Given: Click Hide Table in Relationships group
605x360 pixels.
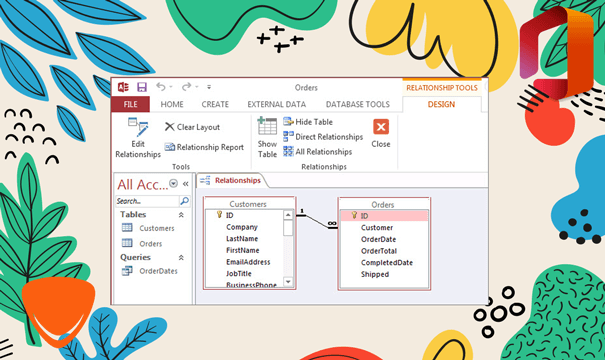Looking at the screenshot, I should [308, 122].
